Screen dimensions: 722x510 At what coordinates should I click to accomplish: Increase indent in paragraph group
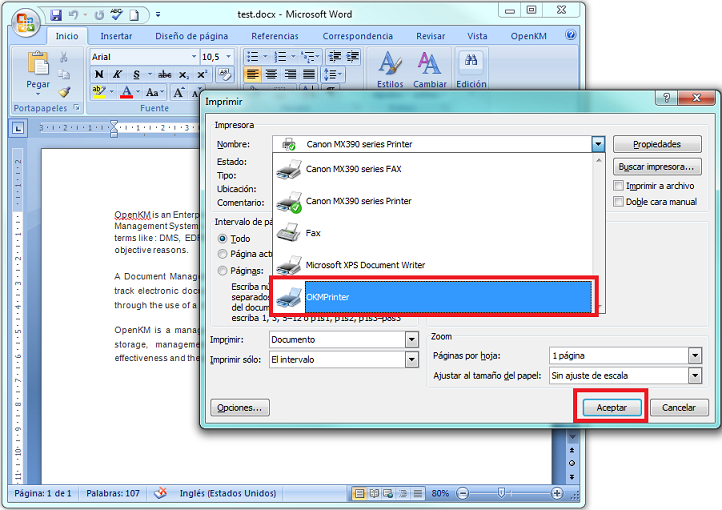point(353,57)
